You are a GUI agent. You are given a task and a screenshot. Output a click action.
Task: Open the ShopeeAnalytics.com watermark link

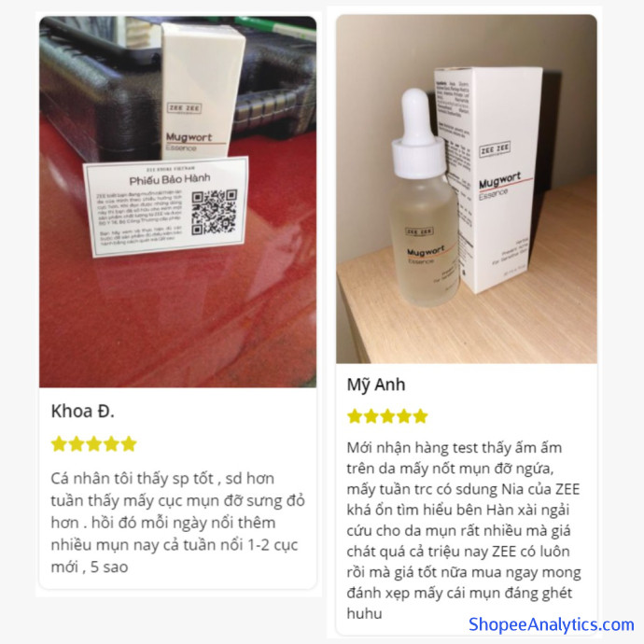(552, 624)
